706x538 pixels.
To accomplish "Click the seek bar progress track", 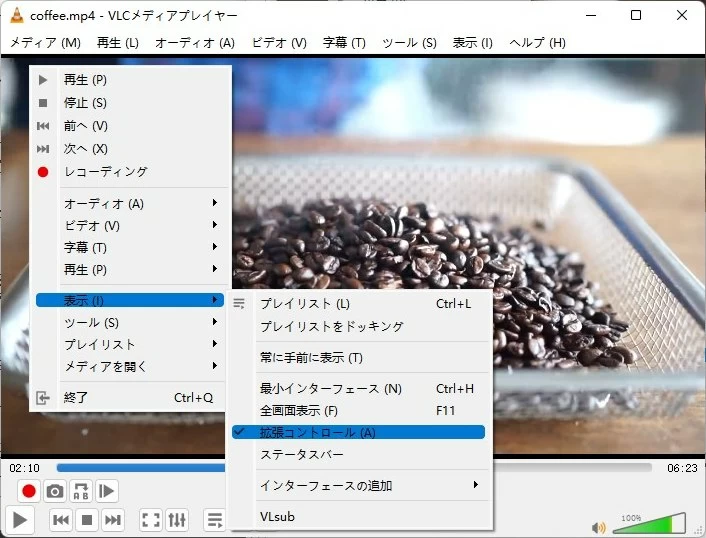I will click(x=354, y=468).
